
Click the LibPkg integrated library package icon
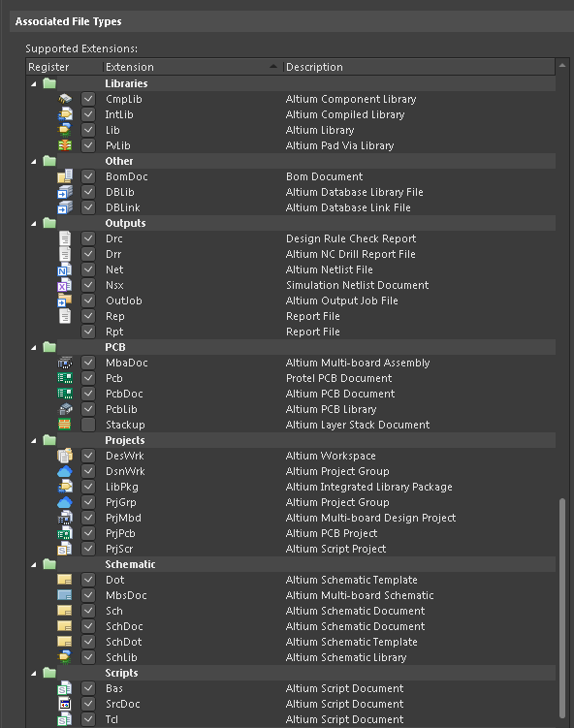pos(65,487)
